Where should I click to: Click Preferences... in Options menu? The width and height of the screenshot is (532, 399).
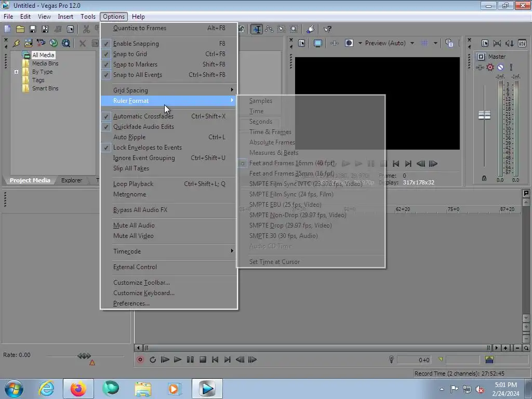tap(169, 303)
